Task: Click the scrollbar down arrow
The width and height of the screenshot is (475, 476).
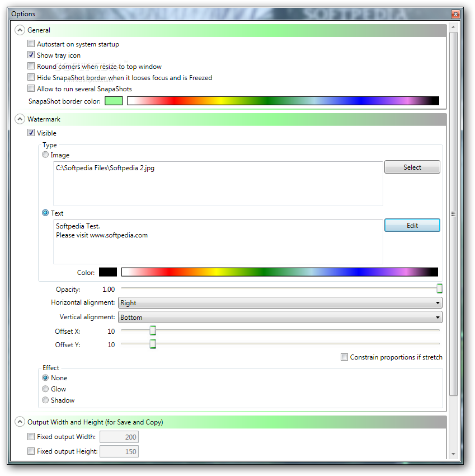Action: point(453,454)
